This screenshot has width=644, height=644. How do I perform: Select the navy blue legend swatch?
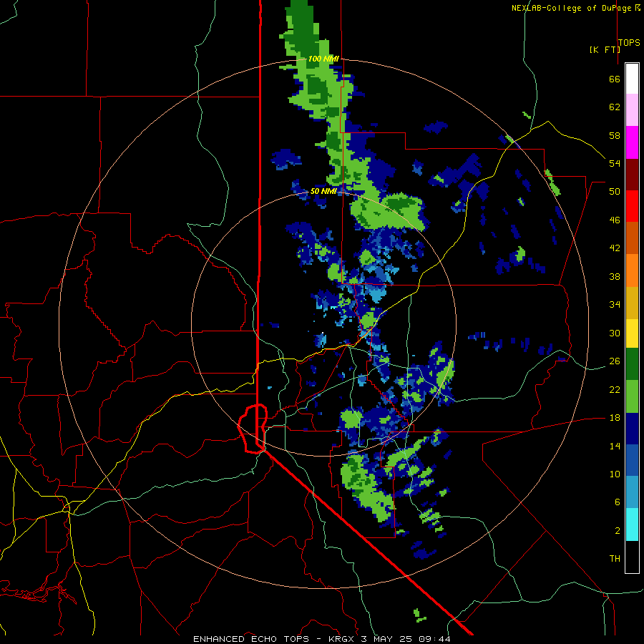coord(632,429)
